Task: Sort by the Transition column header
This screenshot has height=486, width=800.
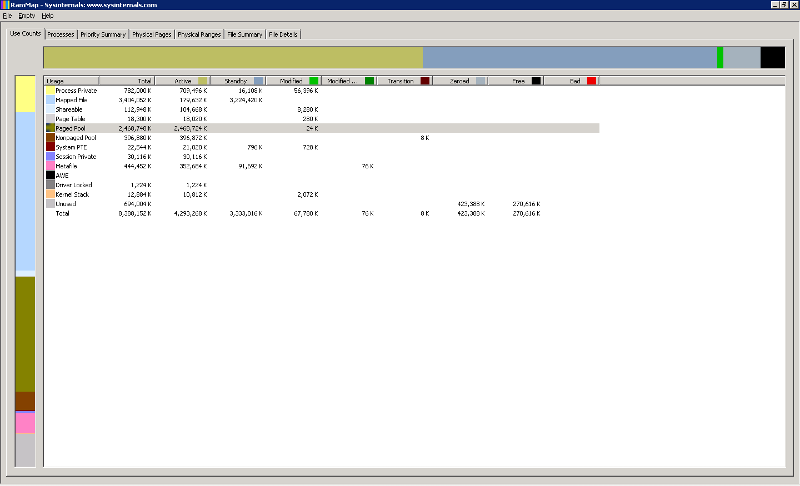Action: (x=405, y=81)
